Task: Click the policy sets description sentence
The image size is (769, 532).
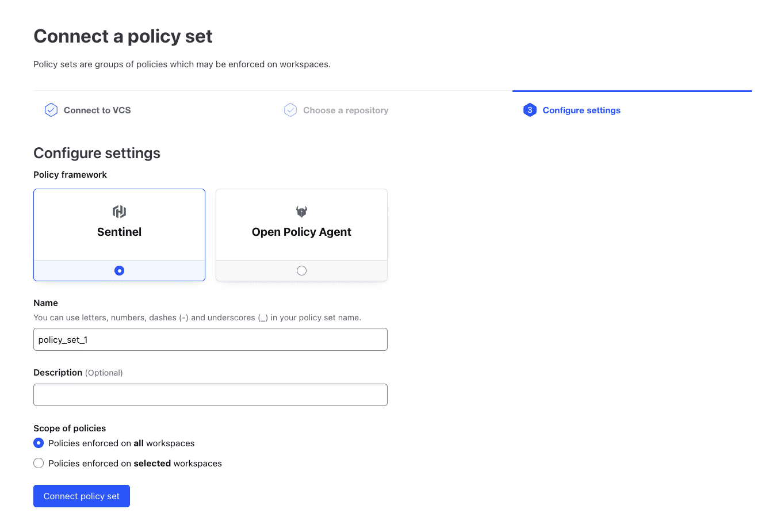Action: [182, 64]
